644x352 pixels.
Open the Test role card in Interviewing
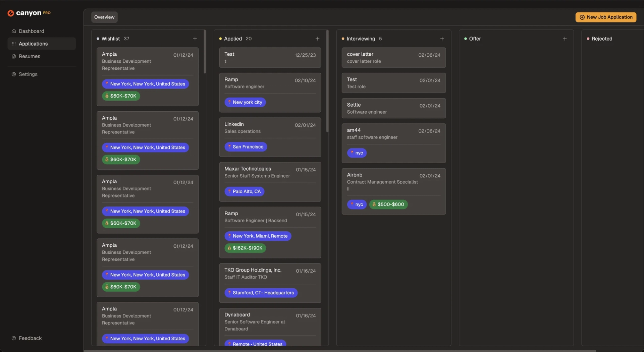click(394, 83)
